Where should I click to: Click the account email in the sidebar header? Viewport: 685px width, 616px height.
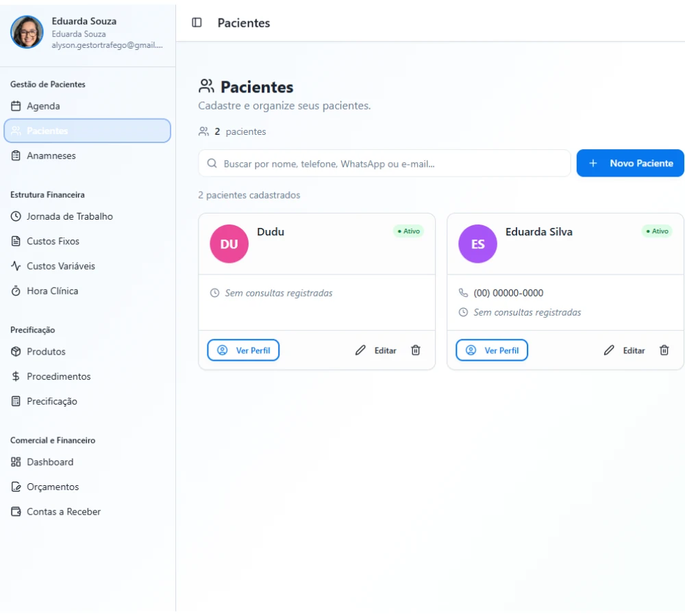pyautogui.click(x=107, y=45)
